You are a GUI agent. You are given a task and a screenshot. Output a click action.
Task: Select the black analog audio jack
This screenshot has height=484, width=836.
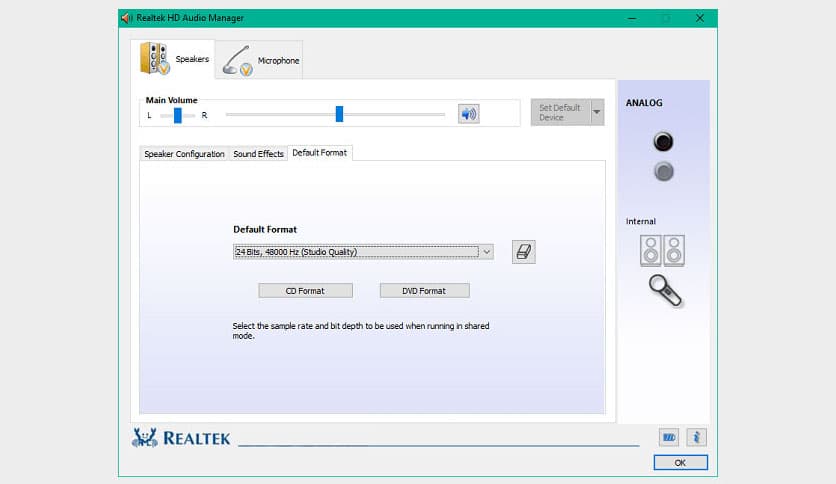coord(663,142)
